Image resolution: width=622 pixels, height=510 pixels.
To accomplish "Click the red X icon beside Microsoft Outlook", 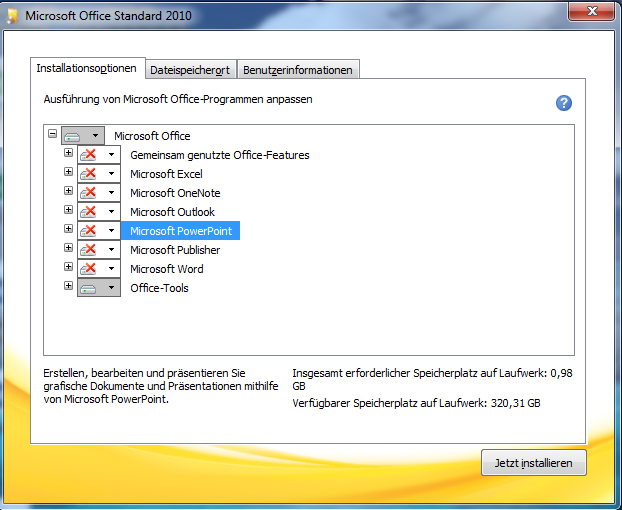I will click(x=90, y=212).
